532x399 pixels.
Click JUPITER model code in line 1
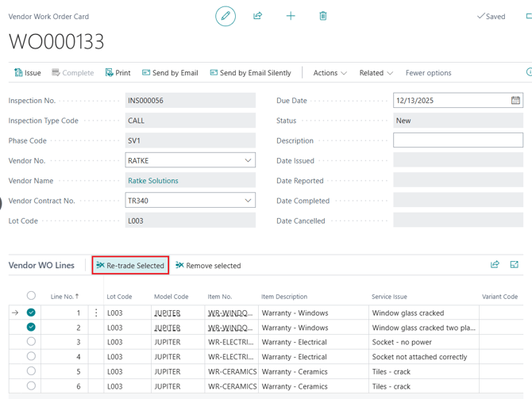pos(168,313)
